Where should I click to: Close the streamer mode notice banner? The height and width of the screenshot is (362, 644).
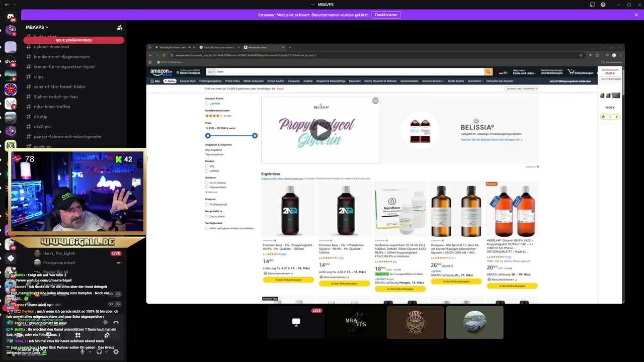click(636, 15)
